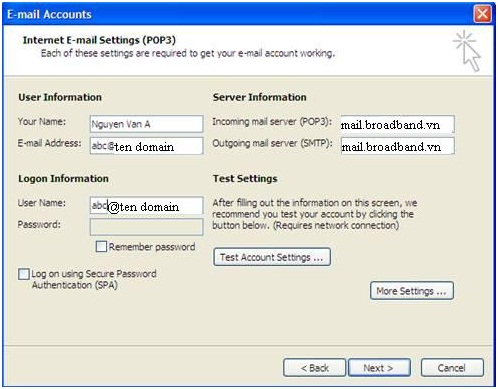Viewport: 498px width, 389px height.
Task: Close the E-mail Accounts dialog
Action: pos(482,14)
